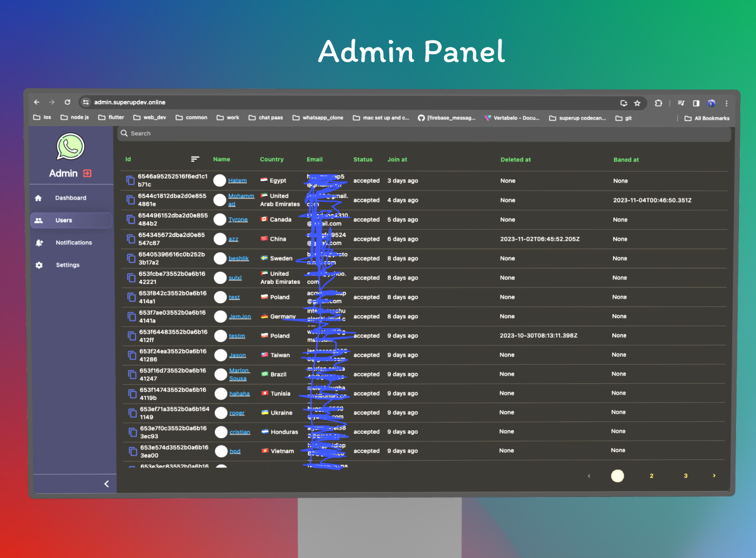Toggle the browser side panel icon
This screenshot has width=756, height=558.
[696, 103]
